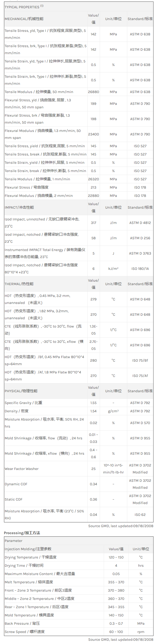Select the ASTM D 4812 standard cell
Image resolution: width=155 pixels, height=644 pixels.
(140, 223)
